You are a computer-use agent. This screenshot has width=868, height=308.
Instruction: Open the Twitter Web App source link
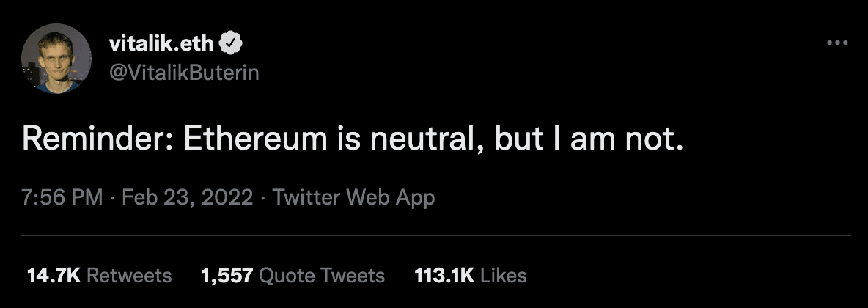(x=353, y=197)
